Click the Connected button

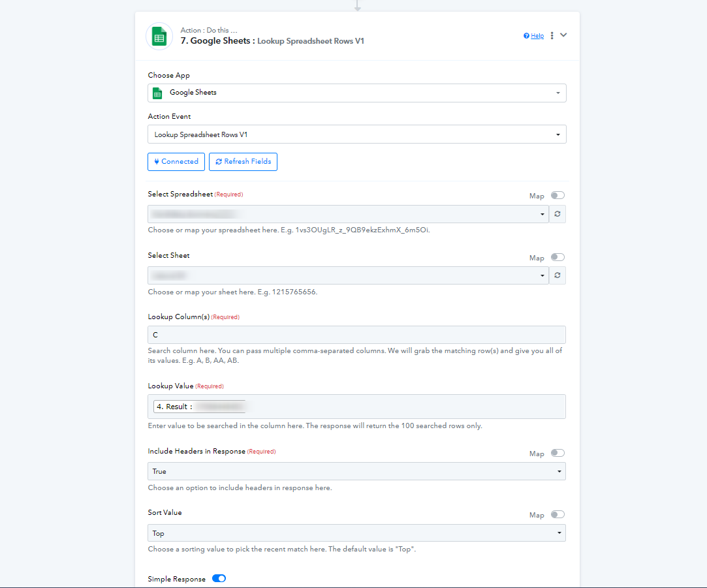(176, 161)
